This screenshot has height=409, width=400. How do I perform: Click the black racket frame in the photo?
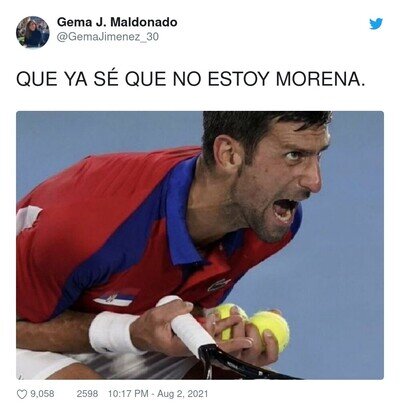click(240, 363)
